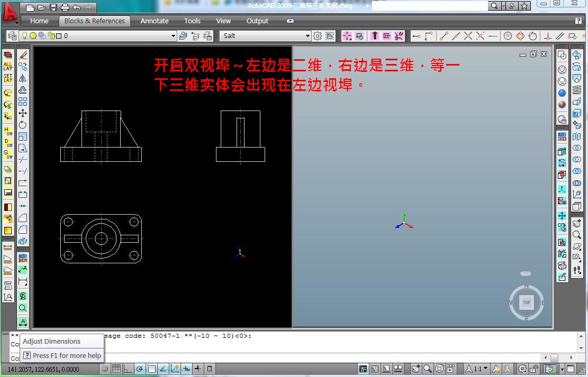Viewport: 588px width, 377px height.
Task: Open the AutoCAD application menu (red A)
Action: point(10,12)
